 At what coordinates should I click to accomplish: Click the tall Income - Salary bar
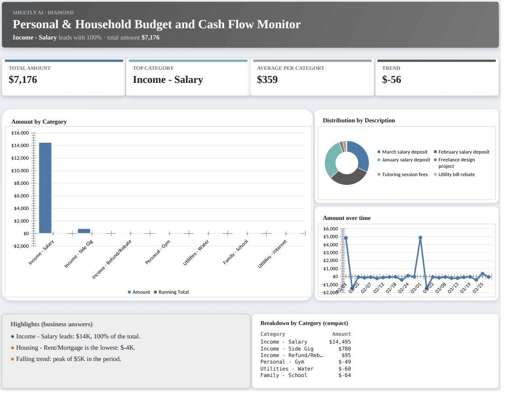tap(45, 188)
